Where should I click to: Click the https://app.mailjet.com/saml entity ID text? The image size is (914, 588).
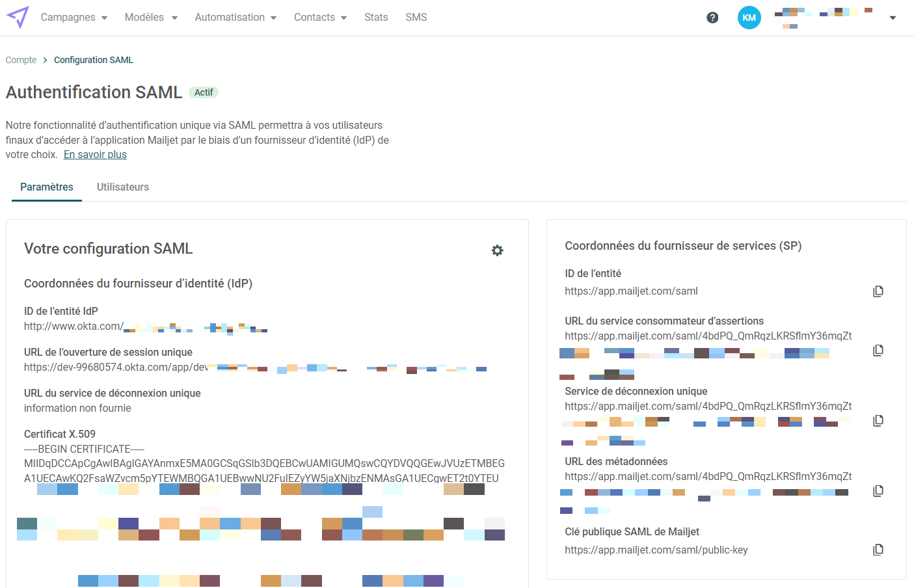click(631, 291)
